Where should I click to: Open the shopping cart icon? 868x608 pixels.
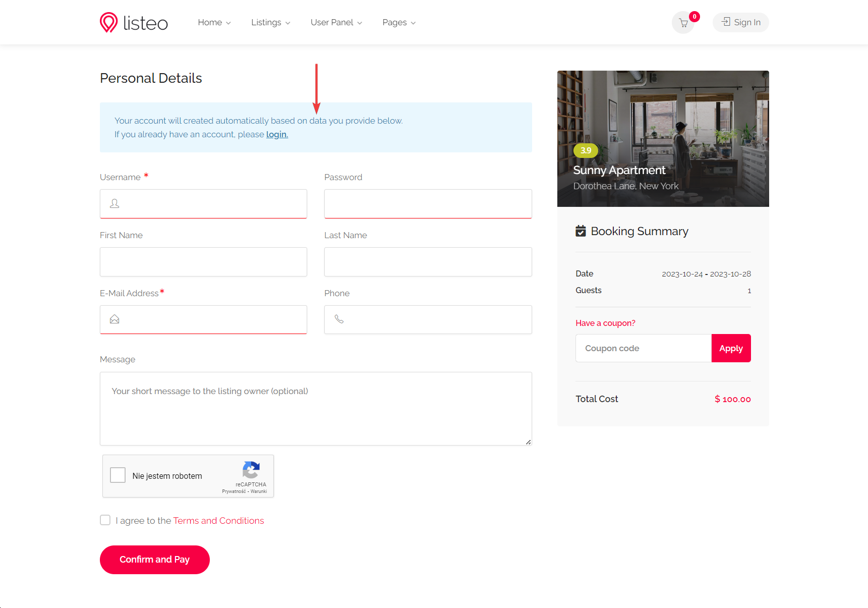(683, 23)
